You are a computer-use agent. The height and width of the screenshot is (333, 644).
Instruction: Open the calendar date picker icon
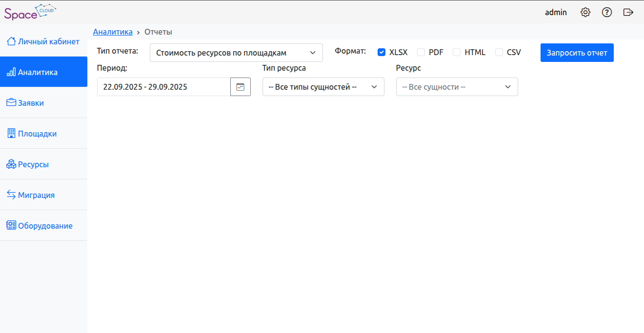click(240, 87)
